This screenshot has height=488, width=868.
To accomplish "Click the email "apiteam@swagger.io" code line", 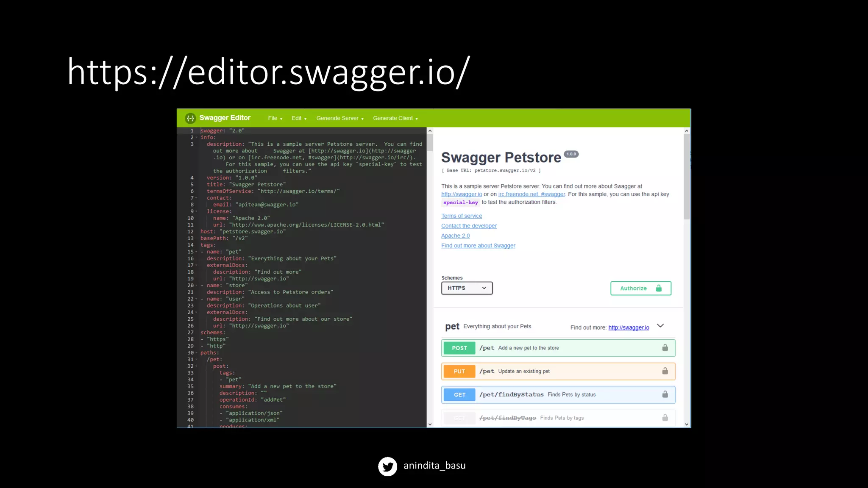I will (256, 205).
